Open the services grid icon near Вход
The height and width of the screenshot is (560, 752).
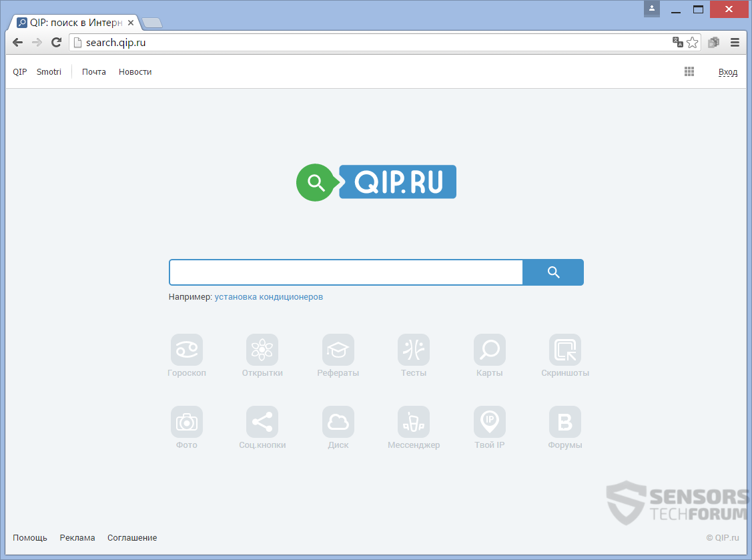[689, 71]
